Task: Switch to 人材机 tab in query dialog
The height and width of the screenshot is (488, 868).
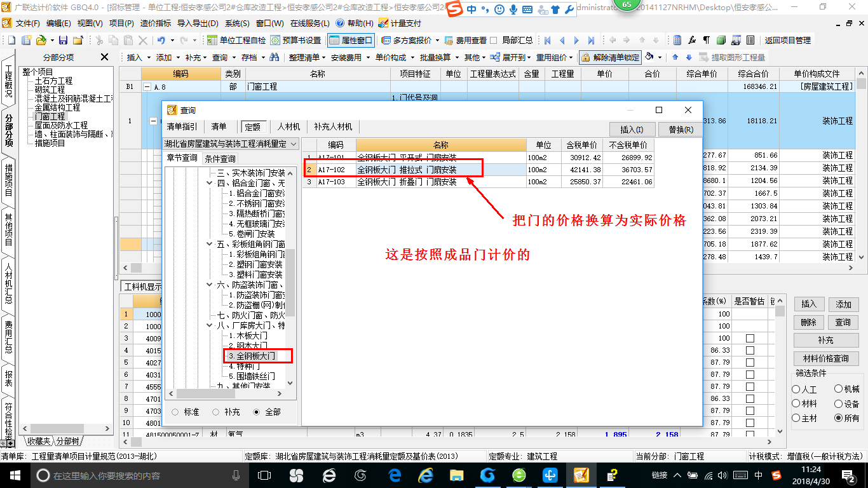Action: [x=287, y=126]
